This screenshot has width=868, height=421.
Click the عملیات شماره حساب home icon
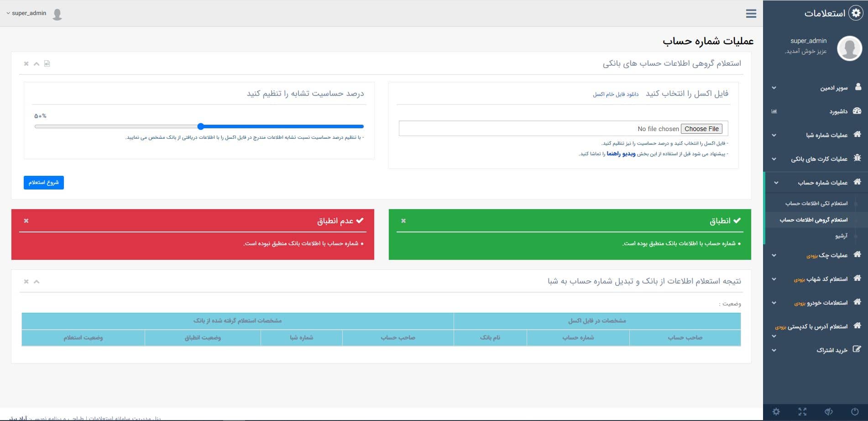pyautogui.click(x=857, y=182)
